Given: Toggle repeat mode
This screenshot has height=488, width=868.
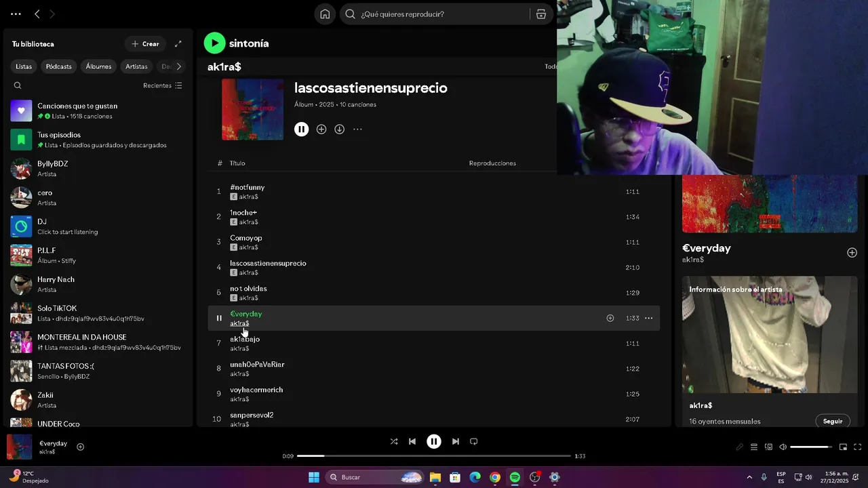Looking at the screenshot, I should click(474, 442).
